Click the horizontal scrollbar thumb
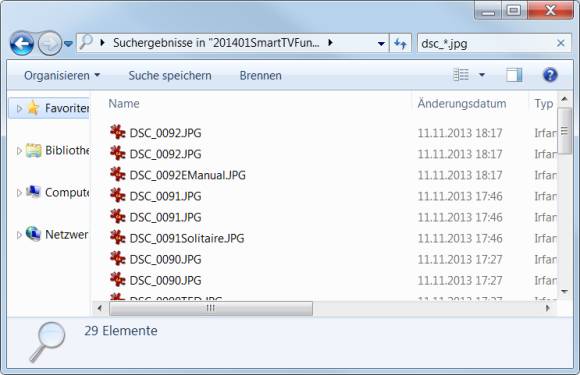The width and height of the screenshot is (580, 375). 211,308
